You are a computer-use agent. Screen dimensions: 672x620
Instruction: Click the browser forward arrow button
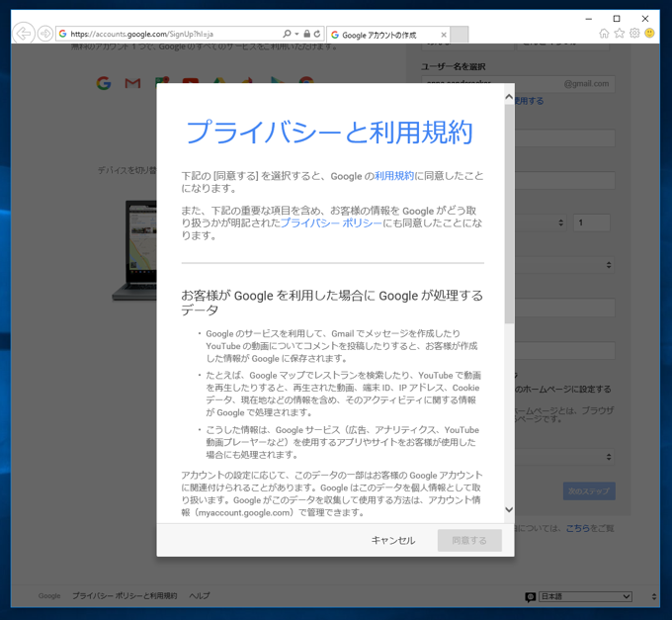click(45, 34)
